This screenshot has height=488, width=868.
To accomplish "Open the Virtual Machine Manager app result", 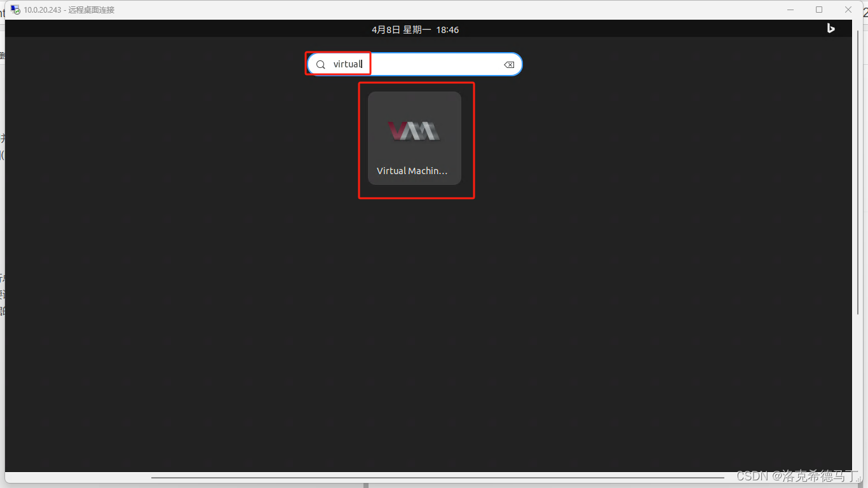I will coord(414,138).
